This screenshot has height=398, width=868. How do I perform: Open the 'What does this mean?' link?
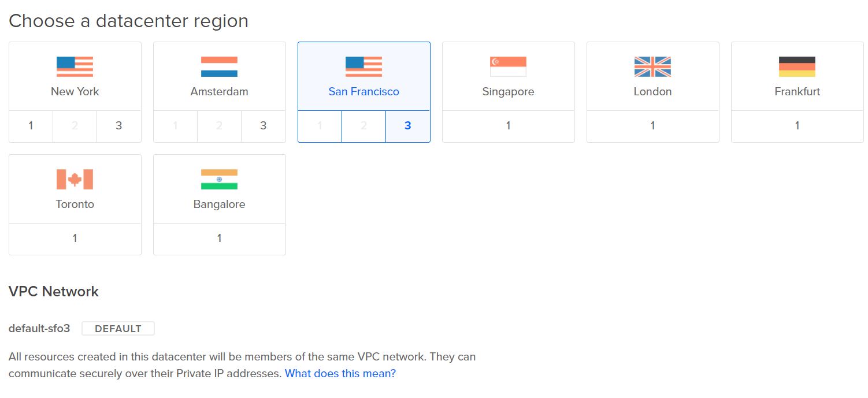click(x=340, y=374)
